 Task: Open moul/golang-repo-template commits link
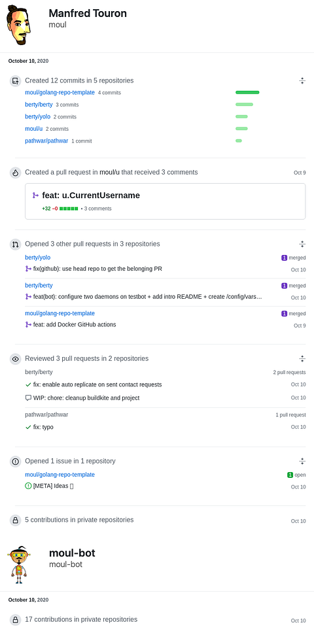pyautogui.click(x=60, y=93)
